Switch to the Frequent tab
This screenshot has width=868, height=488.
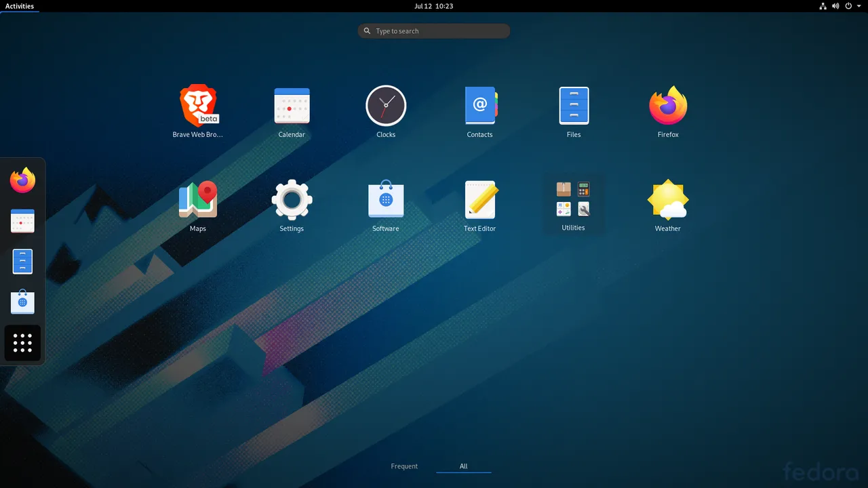[x=404, y=466]
